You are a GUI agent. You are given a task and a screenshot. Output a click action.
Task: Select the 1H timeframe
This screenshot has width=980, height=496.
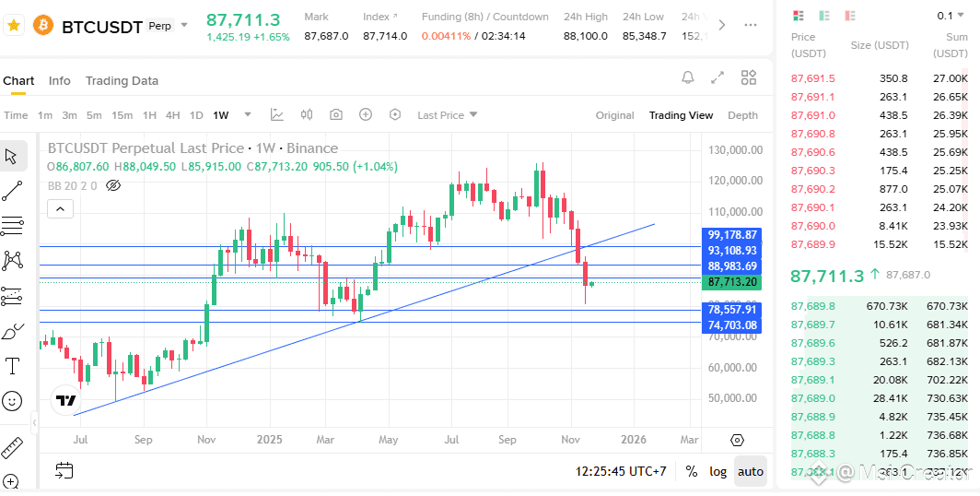[x=149, y=115]
